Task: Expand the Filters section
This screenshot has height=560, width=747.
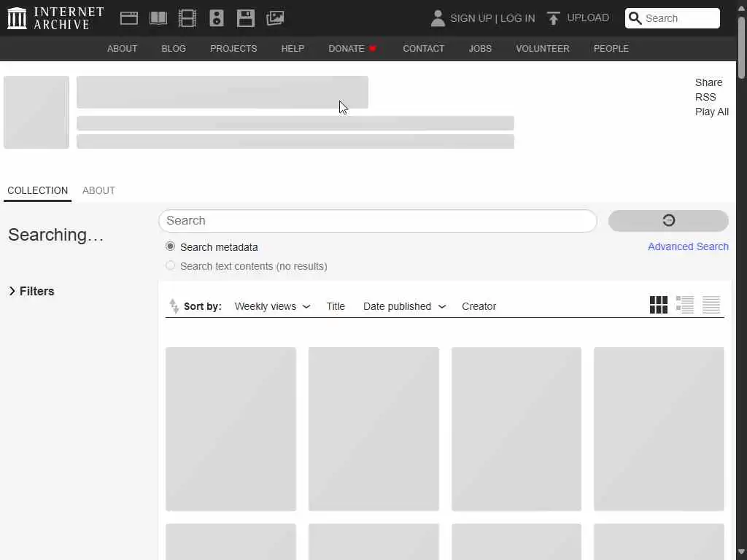Action: pos(31,291)
